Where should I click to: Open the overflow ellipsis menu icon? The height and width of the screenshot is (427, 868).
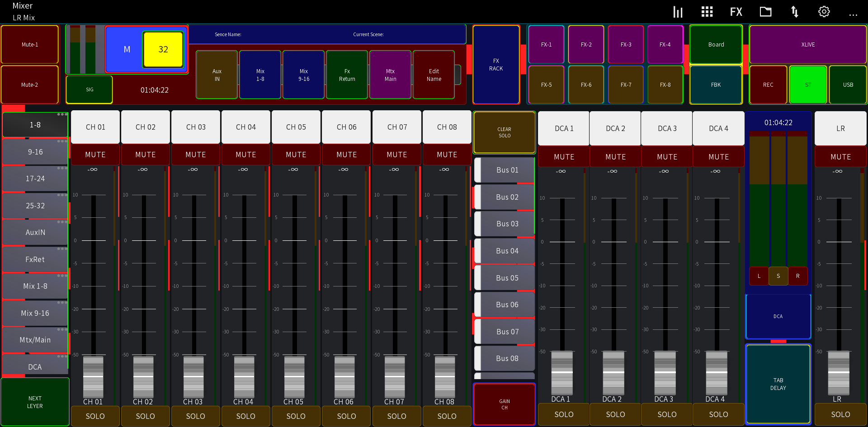click(x=854, y=14)
